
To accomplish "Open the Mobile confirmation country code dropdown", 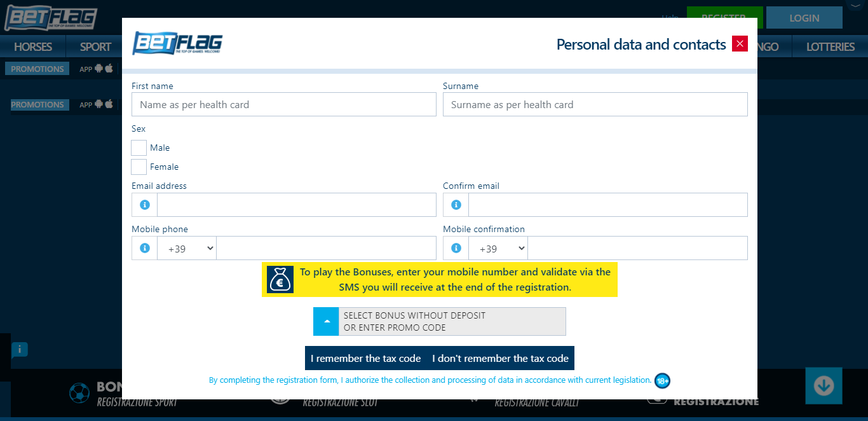I will (498, 249).
